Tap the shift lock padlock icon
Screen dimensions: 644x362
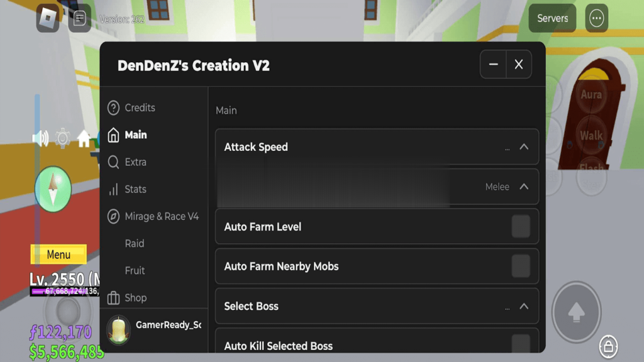[608, 345]
